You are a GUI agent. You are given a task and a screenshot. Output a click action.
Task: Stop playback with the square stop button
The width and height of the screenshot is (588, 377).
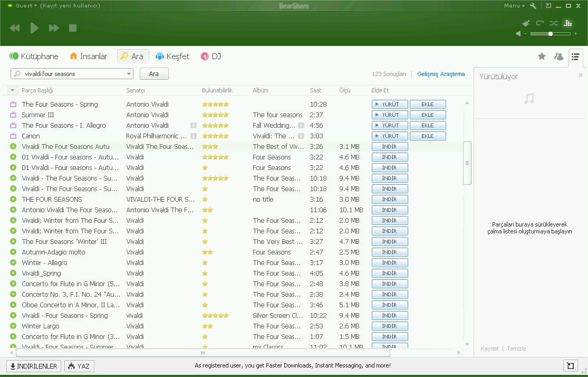[73, 28]
